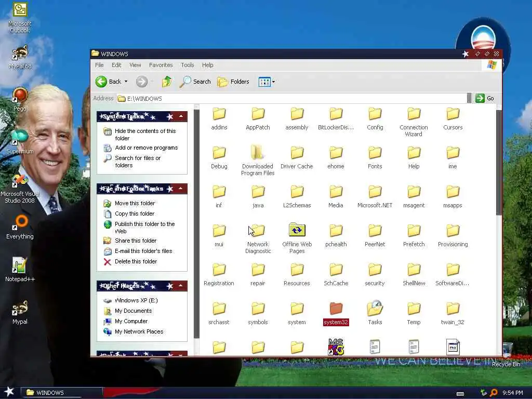Click E-mail this folder's files
The image size is (532, 399).
pyautogui.click(x=143, y=251)
